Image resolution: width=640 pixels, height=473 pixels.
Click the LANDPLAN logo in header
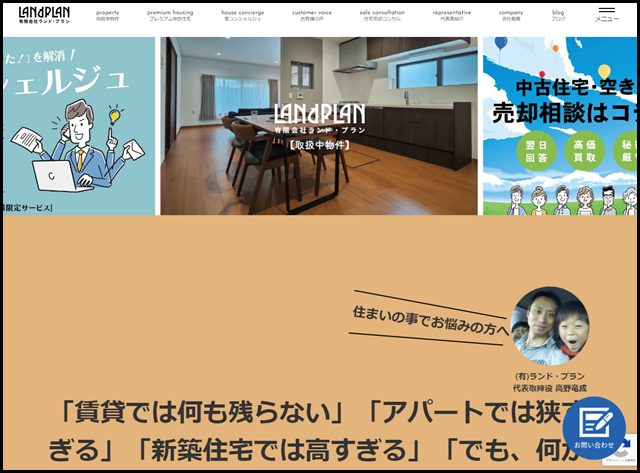44,15
